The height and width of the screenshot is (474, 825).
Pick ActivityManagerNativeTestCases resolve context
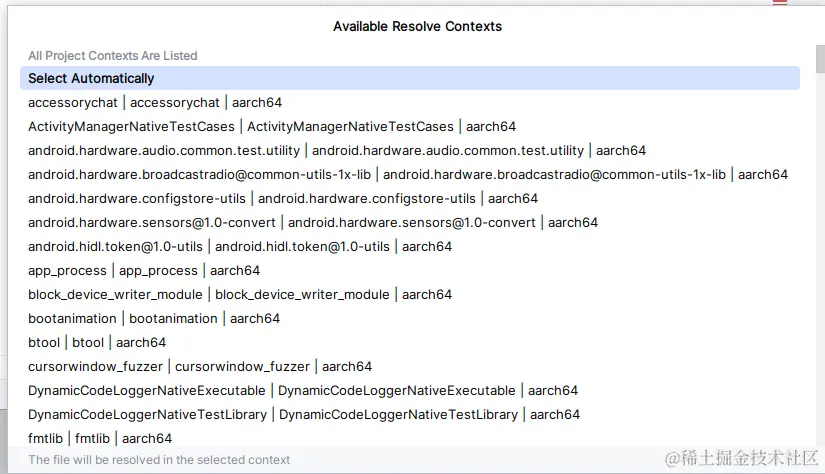pos(271,126)
